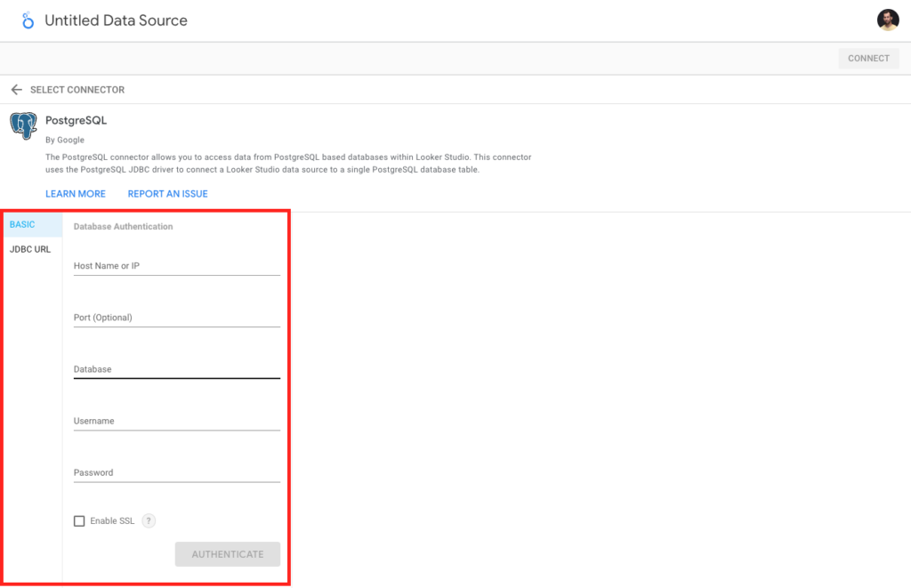The width and height of the screenshot is (911, 588).
Task: Open the Enable SSL help tooltip
Action: point(149,521)
